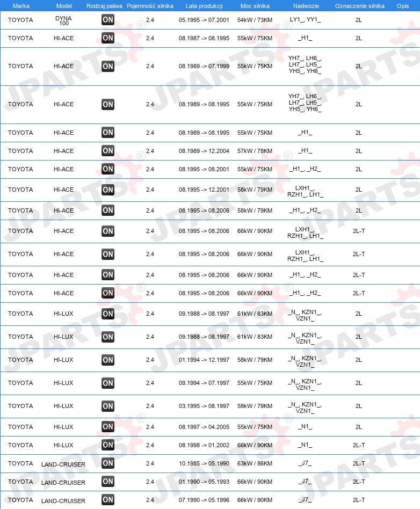Click body code LY1_, YY1_
The height and width of the screenshot is (509, 420).
coord(305,19)
